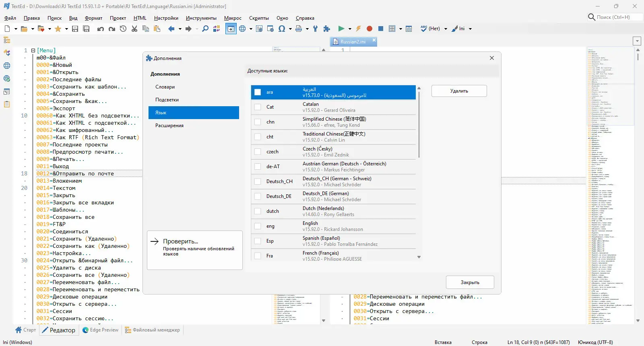Enable the Czech language checkbox
Screen dimensions: 644x346
(x=258, y=152)
